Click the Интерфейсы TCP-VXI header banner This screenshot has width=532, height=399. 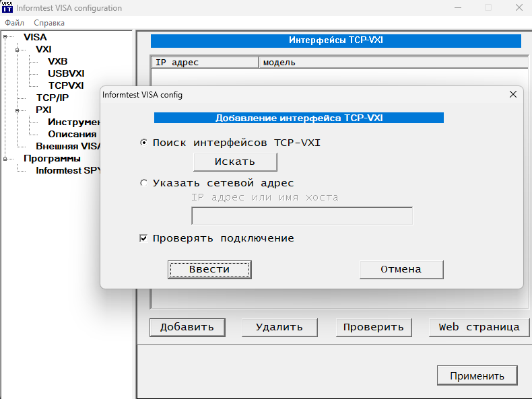point(336,40)
